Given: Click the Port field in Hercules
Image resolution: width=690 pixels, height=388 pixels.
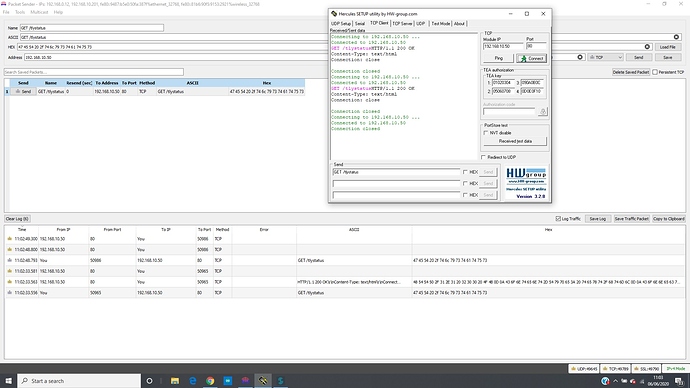Looking at the screenshot, I should tap(536, 46).
